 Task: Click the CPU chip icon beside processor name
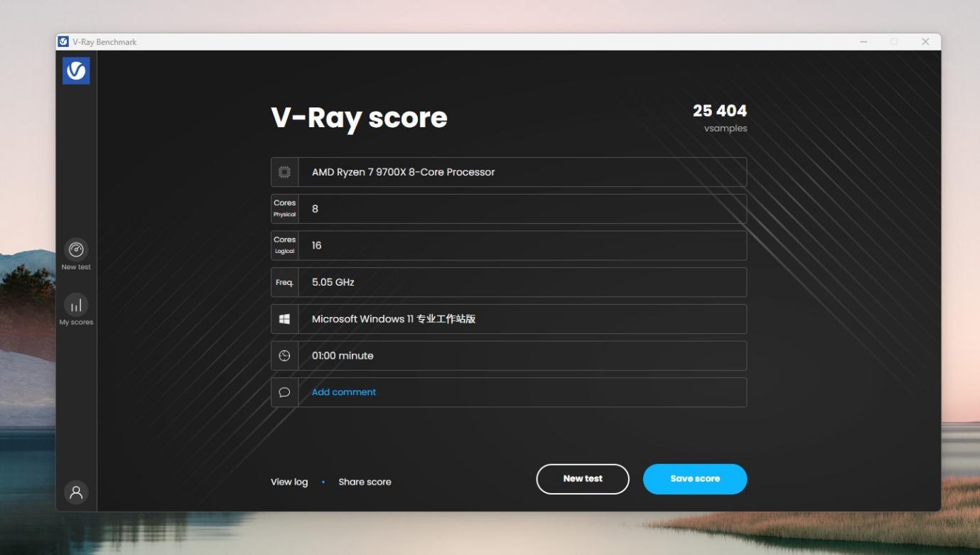tap(284, 172)
